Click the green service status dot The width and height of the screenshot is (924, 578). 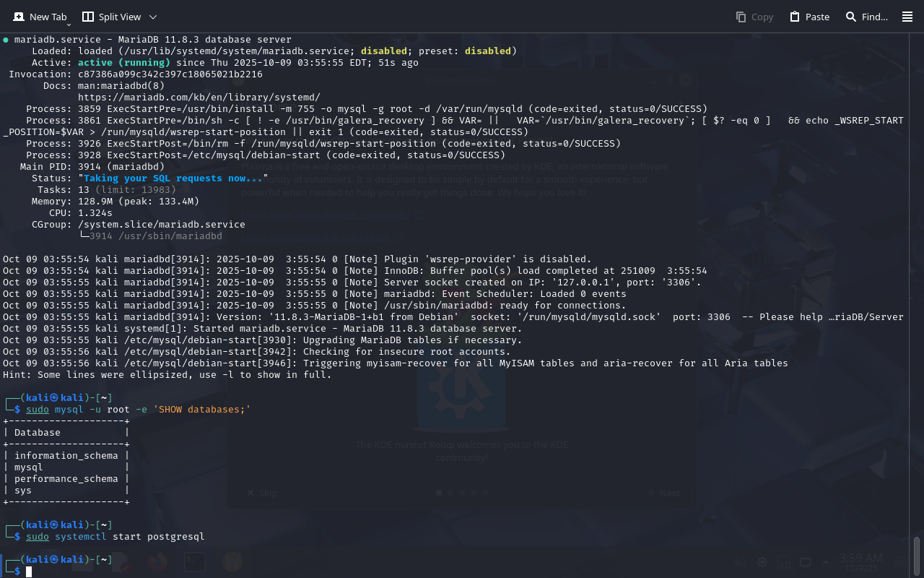point(6,40)
